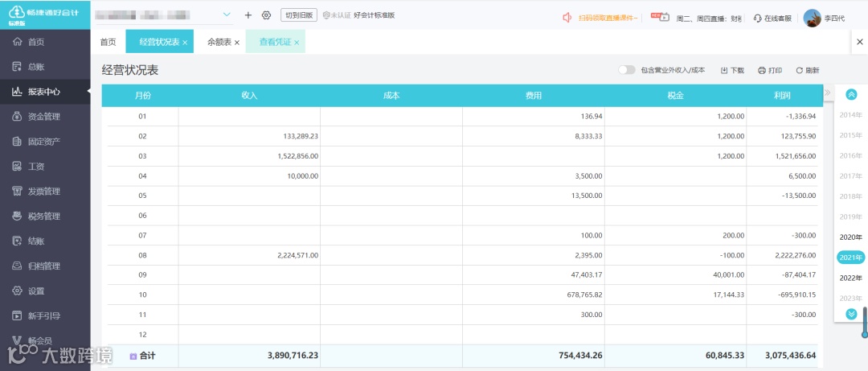Open the 总账 sidebar module
868x371 pixels.
tap(45, 67)
